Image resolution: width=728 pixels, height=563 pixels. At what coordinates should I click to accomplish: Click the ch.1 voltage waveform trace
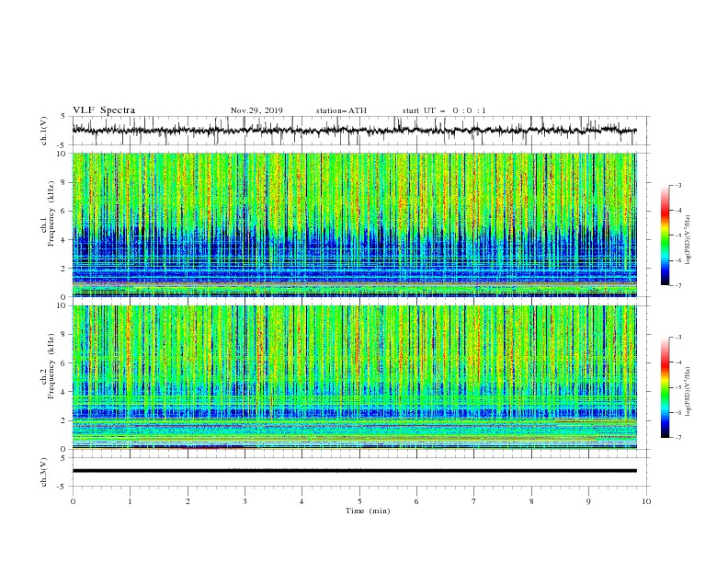[354, 131]
